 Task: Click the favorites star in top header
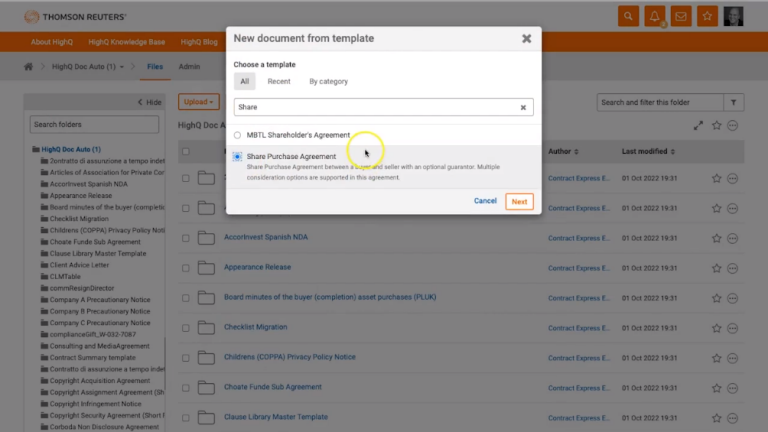708,17
